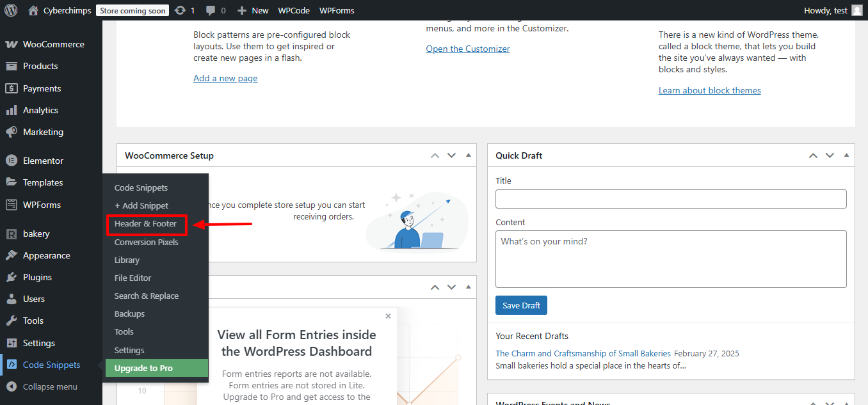
Task: Move Quick Draft widget down
Action: point(830,155)
